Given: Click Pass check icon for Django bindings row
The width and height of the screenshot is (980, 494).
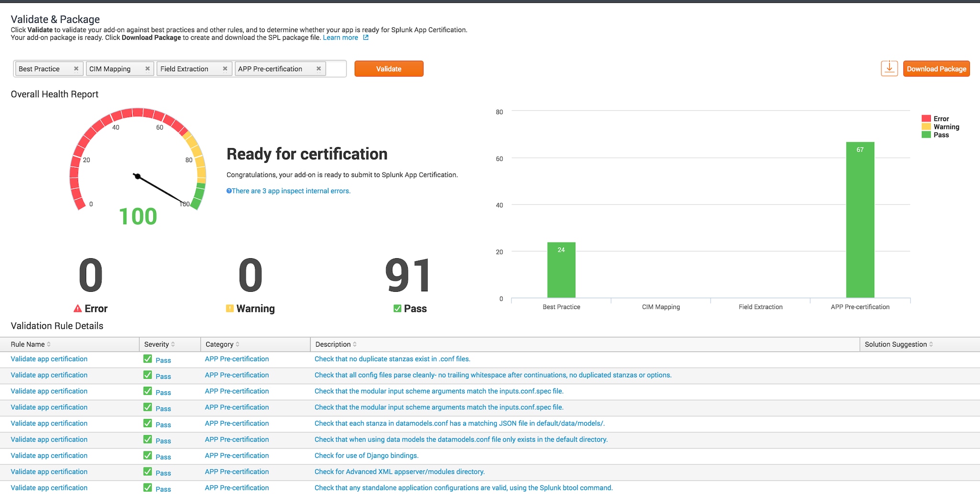Looking at the screenshot, I should tap(147, 455).
